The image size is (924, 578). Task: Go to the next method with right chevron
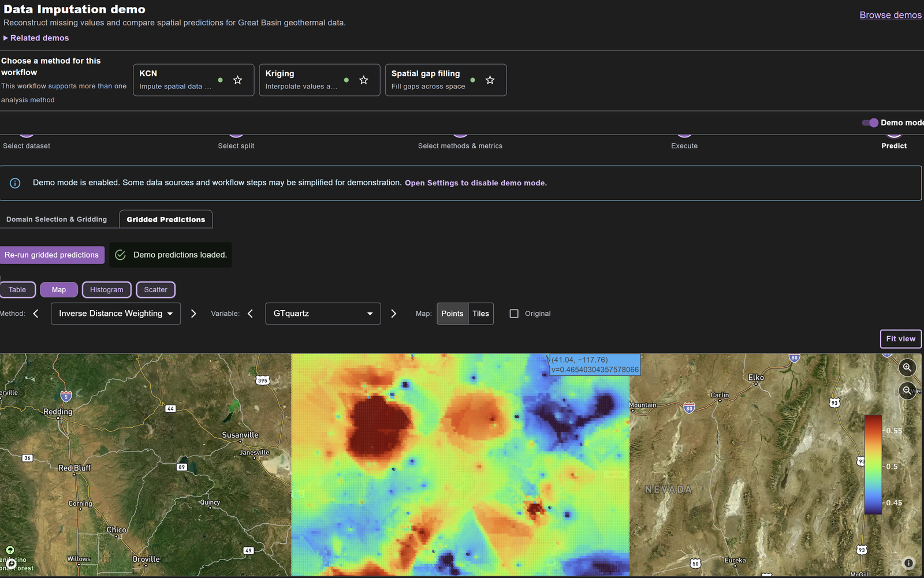[x=193, y=314]
